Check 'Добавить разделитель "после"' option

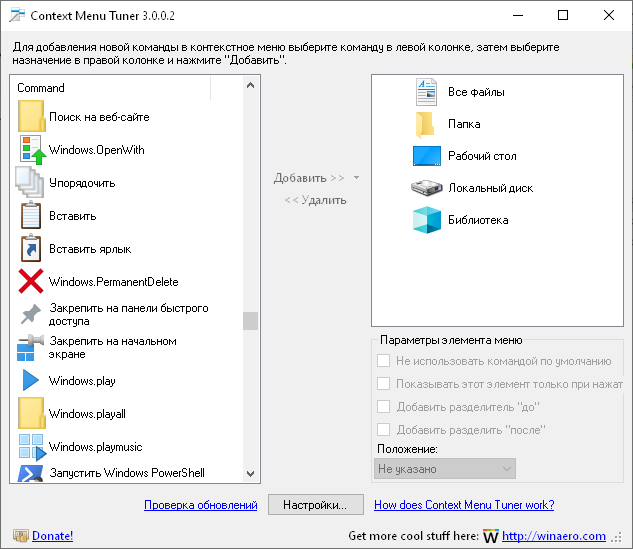[384, 430]
